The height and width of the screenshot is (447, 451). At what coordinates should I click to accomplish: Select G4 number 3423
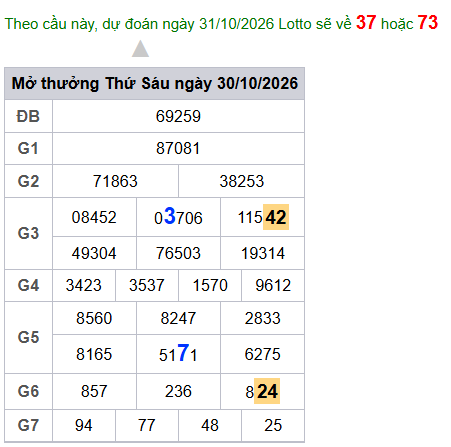click(x=84, y=285)
